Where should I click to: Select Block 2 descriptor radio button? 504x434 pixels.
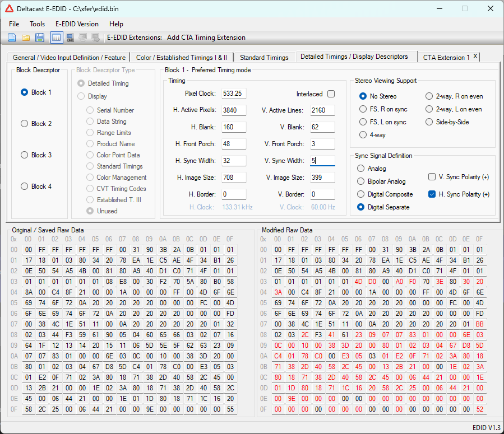[24, 124]
